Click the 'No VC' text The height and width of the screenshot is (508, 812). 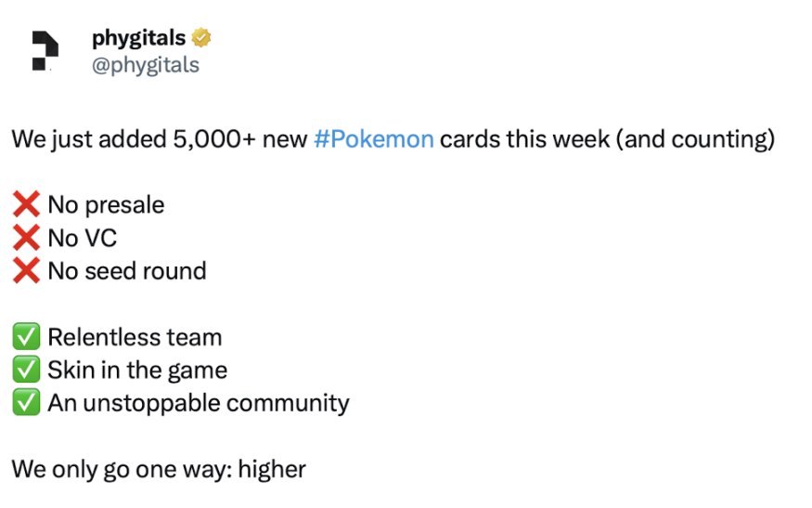(x=83, y=238)
